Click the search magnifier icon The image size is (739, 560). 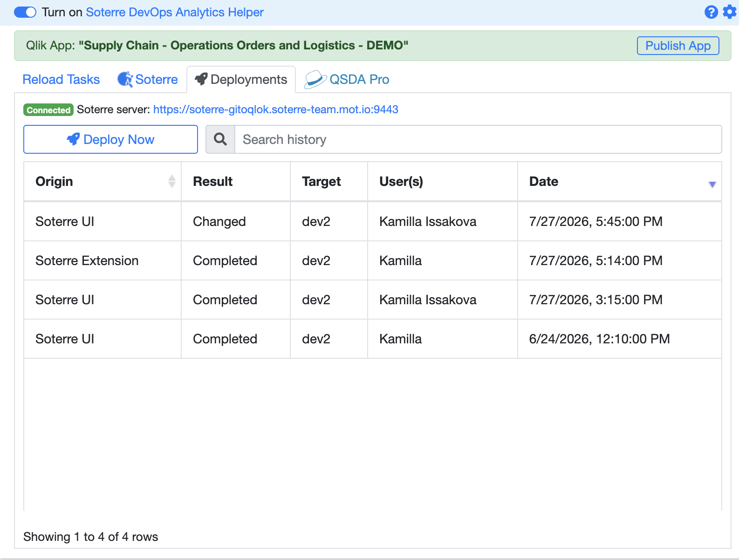pyautogui.click(x=220, y=139)
